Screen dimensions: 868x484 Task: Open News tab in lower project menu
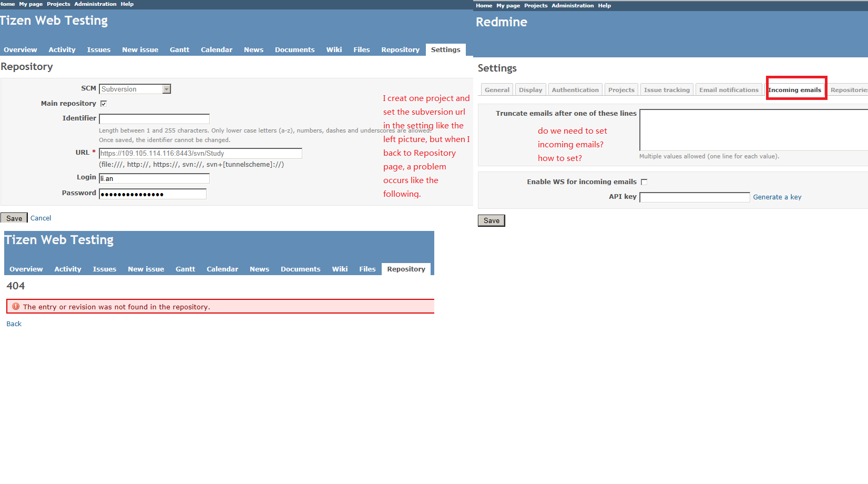tap(259, 269)
